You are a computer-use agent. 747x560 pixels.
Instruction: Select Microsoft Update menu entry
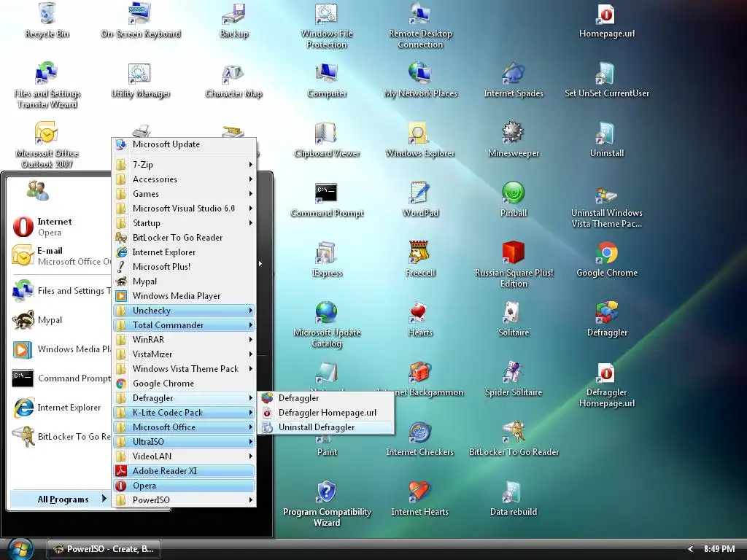185,144
